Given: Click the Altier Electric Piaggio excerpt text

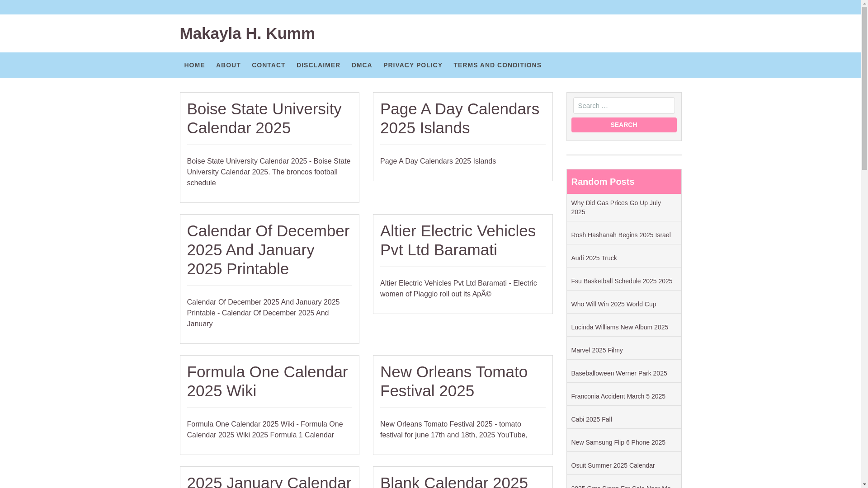Looking at the screenshot, I should (458, 288).
